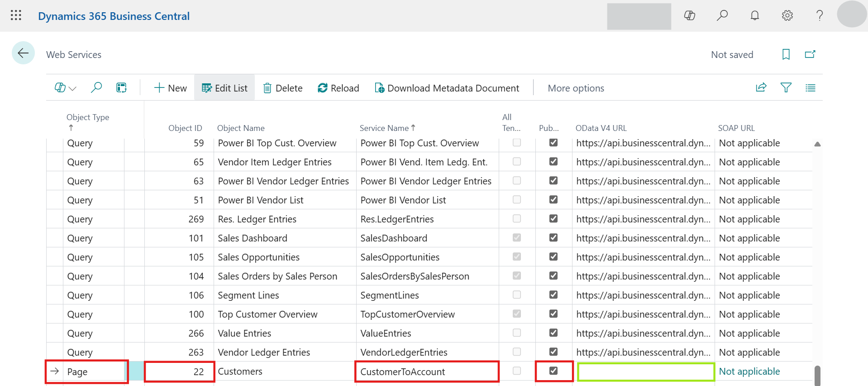The height and width of the screenshot is (386, 868).
Task: Sort by the Object Type column header
Action: click(87, 117)
